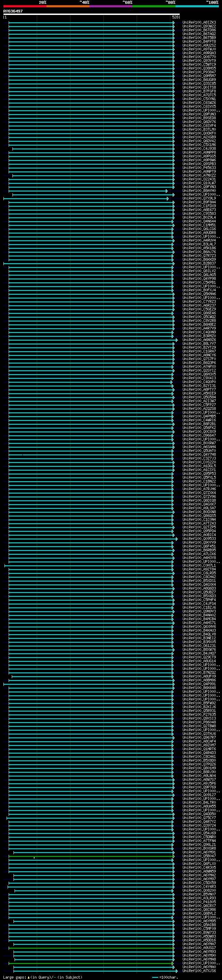This screenshot has width=222, height=980.
Task: Open hit UniRef100_B4FPT8
Action: click(199, 41)
